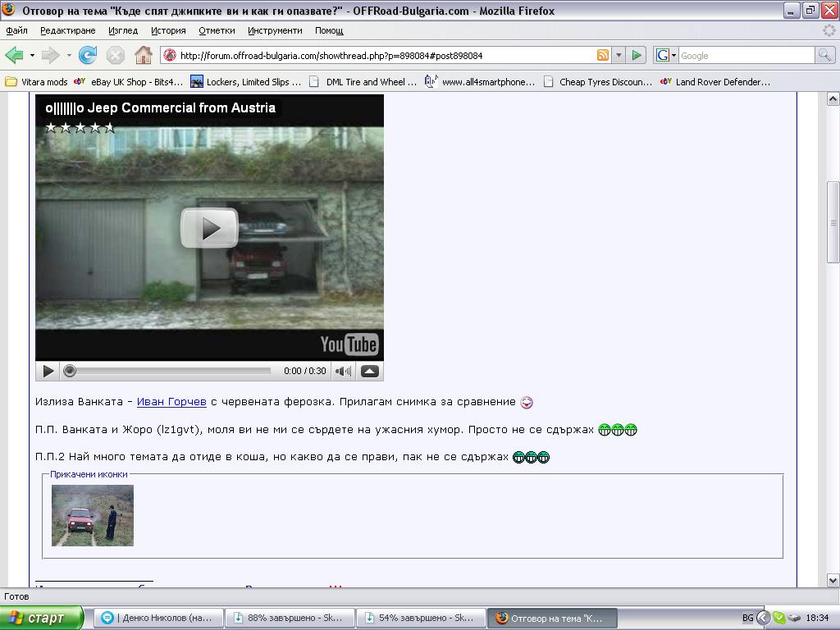Open the Файл menu
This screenshot has width=840, height=630.
point(16,30)
